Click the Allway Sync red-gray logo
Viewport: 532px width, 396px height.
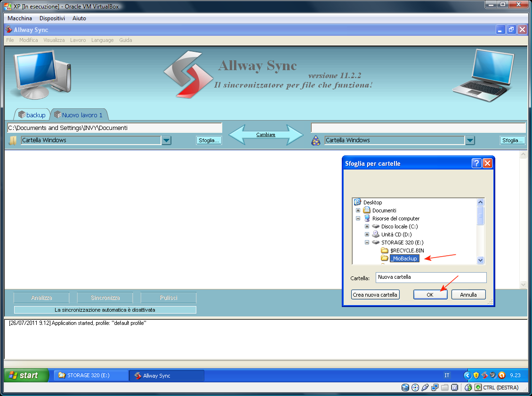pos(188,75)
